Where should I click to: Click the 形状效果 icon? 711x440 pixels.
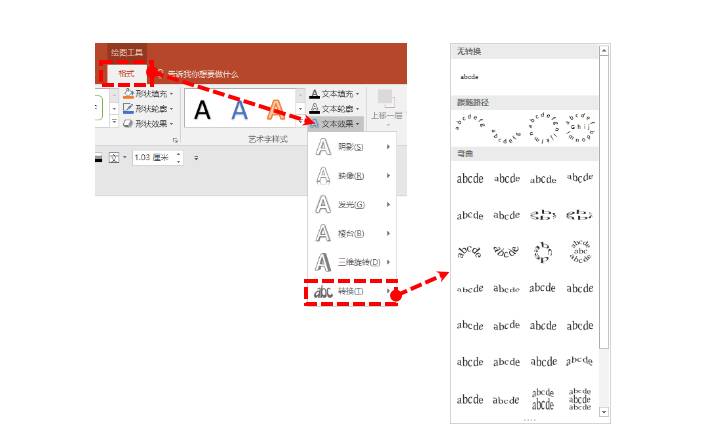point(128,123)
